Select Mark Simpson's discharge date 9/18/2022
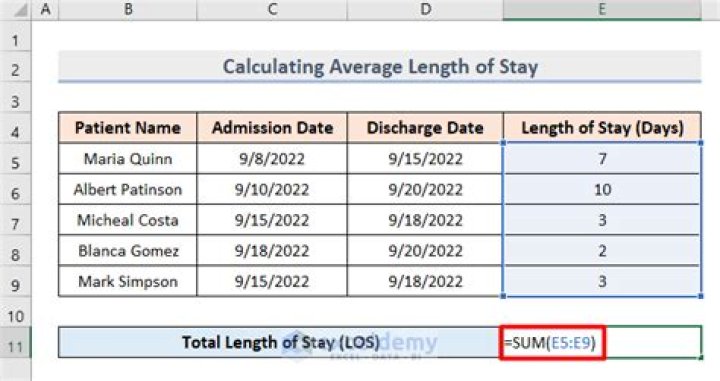Viewport: 720px width, 381px height. [425, 281]
